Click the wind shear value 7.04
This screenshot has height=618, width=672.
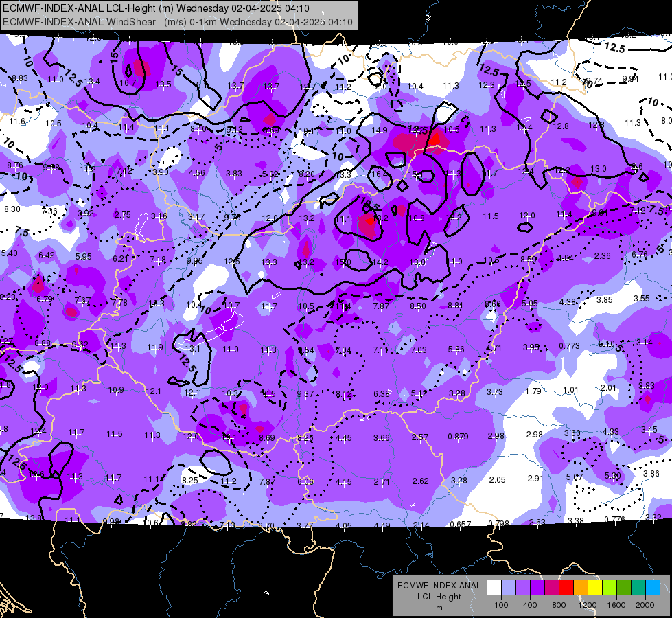pyautogui.click(x=343, y=350)
